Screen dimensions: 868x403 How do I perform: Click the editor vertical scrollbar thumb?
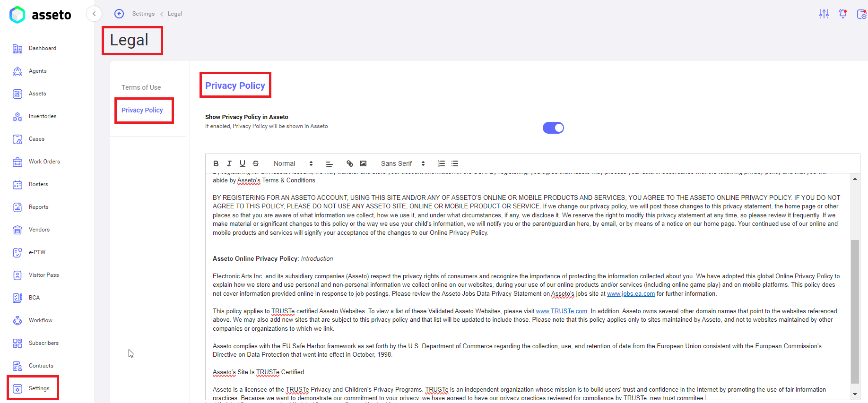pyautogui.click(x=855, y=312)
